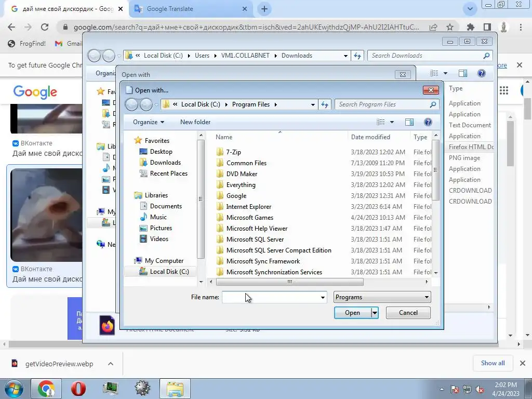Select the DVD Maker folder

coord(242,174)
